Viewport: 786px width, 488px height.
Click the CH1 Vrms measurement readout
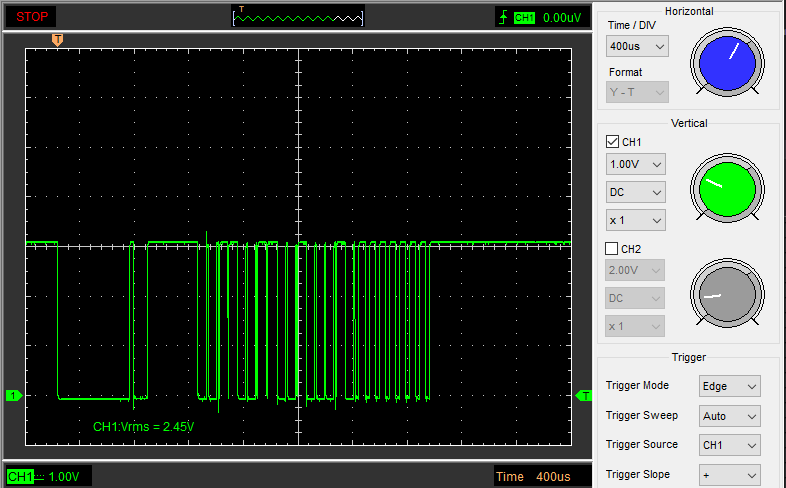(143, 427)
